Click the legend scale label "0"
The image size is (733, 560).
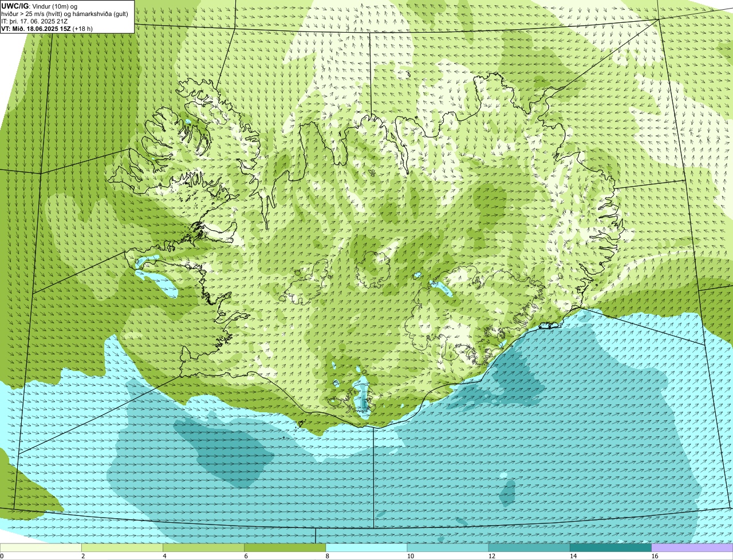tap(2, 556)
